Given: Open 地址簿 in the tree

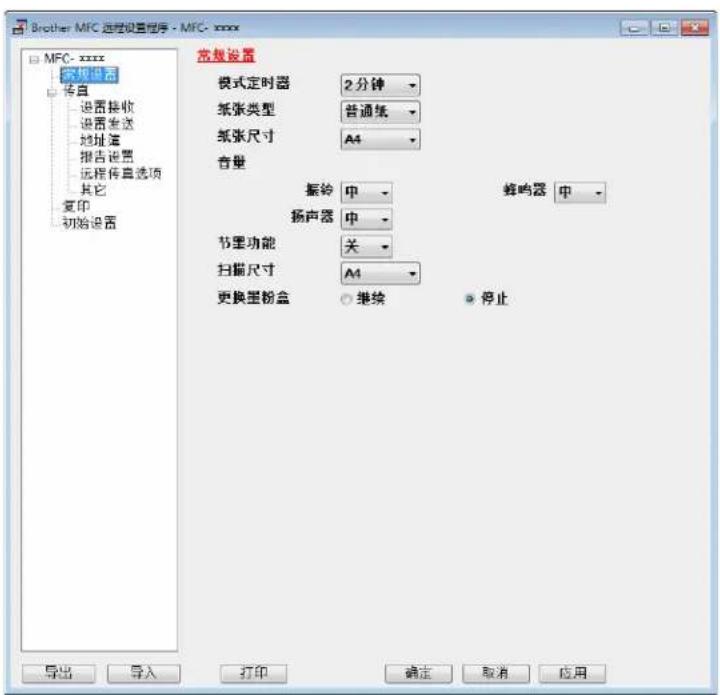Looking at the screenshot, I should pos(100,140).
